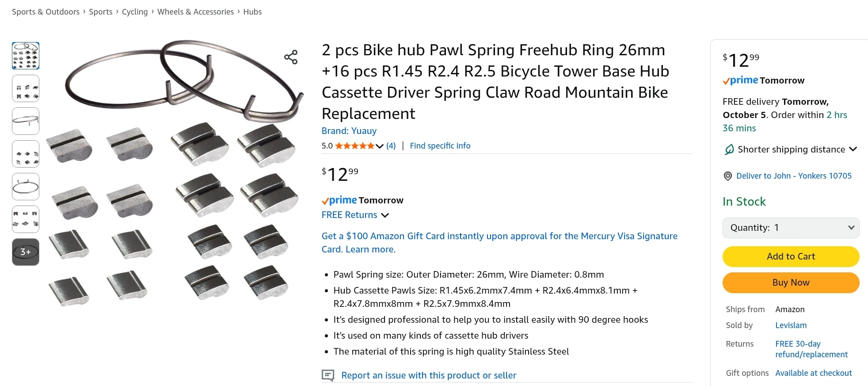Click the Levislam seller link

(x=791, y=325)
